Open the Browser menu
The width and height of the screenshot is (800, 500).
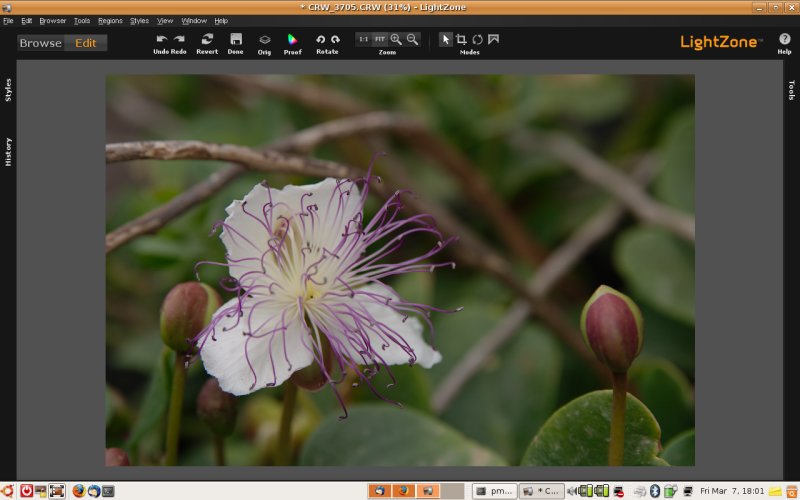[53, 21]
